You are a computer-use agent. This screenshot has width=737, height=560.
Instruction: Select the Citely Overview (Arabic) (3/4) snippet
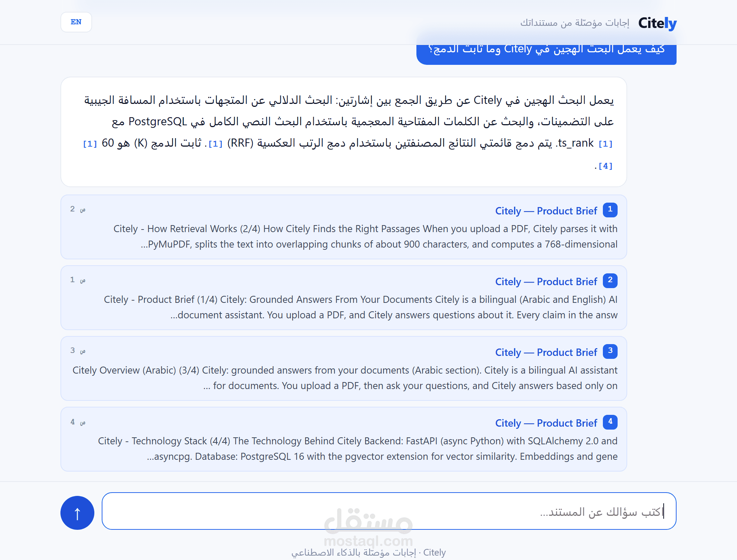point(345,378)
